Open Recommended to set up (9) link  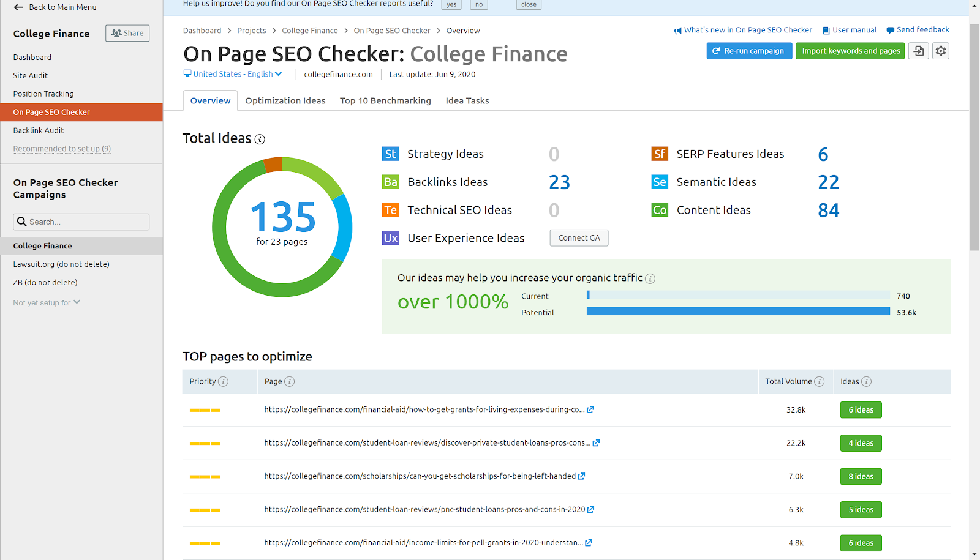click(x=62, y=149)
